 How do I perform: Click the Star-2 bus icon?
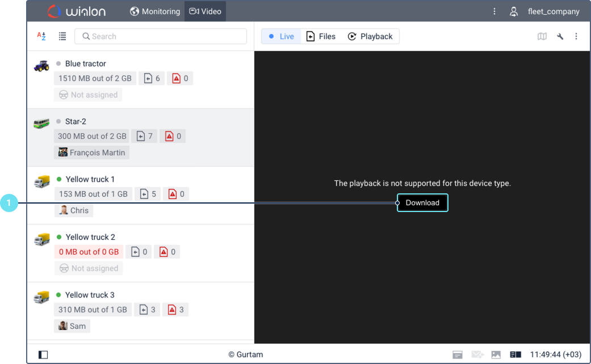[41, 123]
